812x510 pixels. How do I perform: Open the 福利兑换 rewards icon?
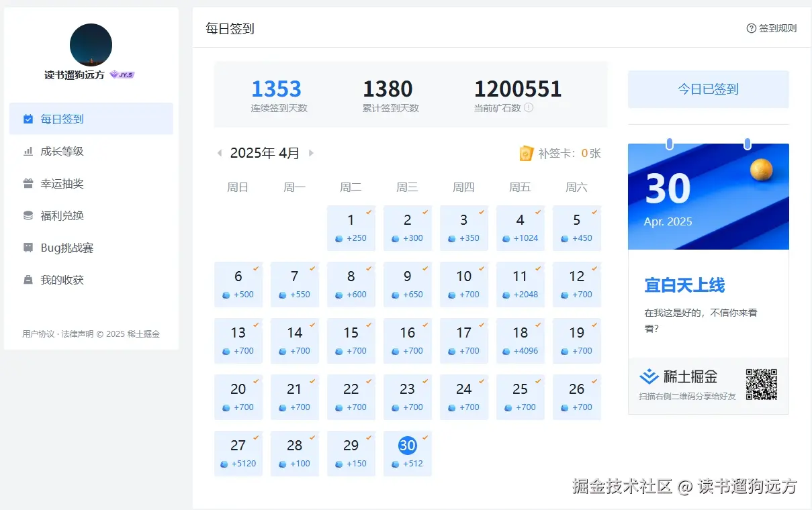pyautogui.click(x=28, y=215)
